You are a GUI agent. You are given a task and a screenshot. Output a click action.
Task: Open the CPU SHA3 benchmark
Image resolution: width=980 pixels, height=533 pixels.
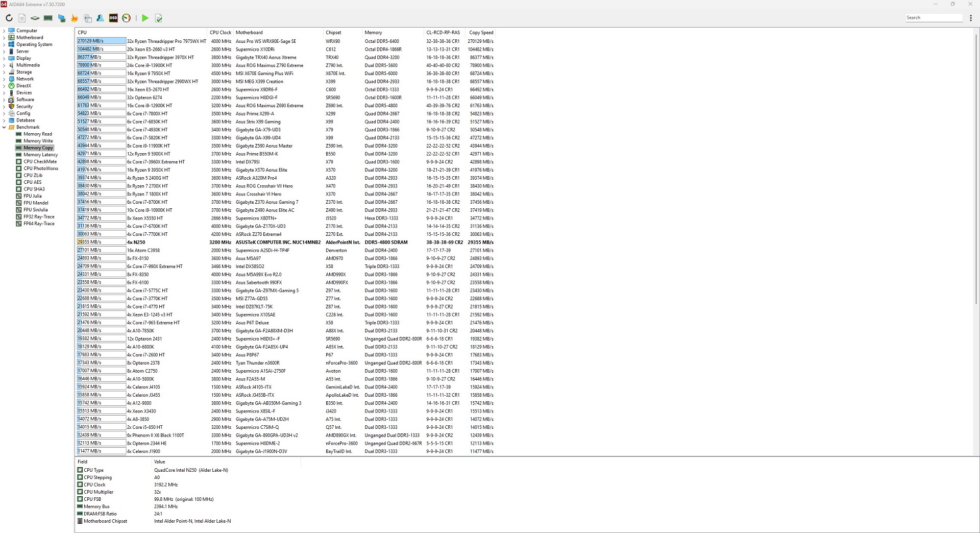tap(34, 189)
